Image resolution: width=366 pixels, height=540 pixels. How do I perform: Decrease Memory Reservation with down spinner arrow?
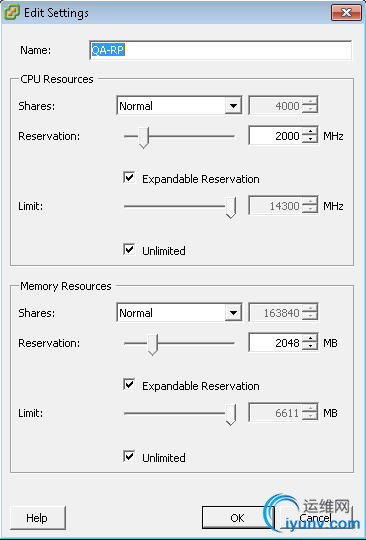(310, 347)
